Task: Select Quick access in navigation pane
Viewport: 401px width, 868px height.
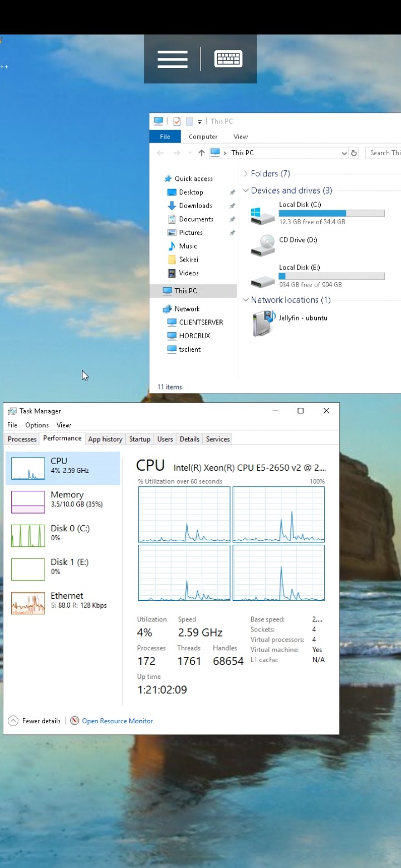Action: pyautogui.click(x=193, y=179)
